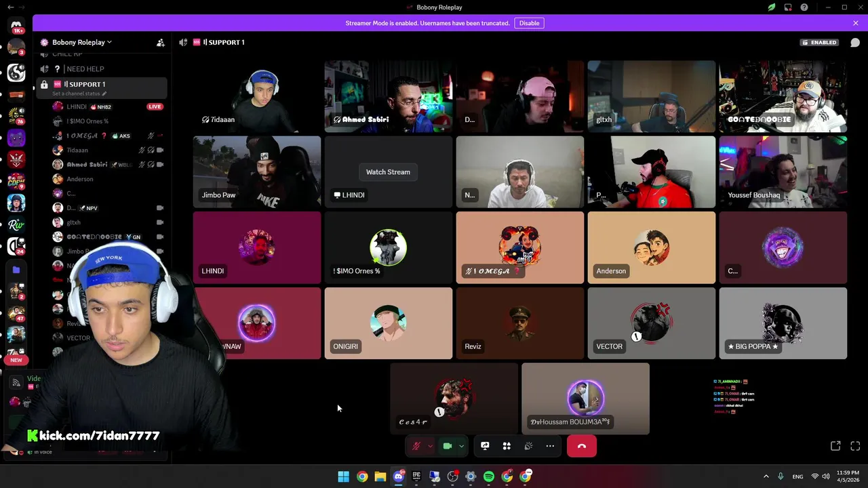Open Ahmed Sabiri video tile

[x=388, y=96]
